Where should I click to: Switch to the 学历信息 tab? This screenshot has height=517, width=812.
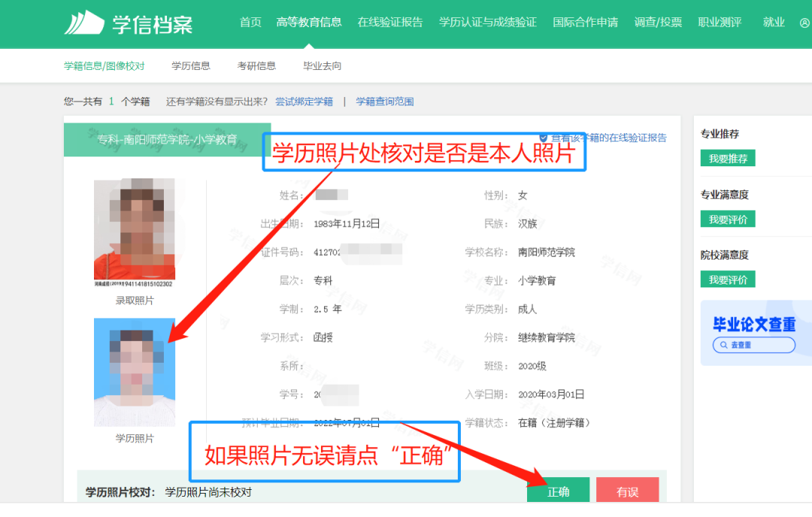pyautogui.click(x=191, y=66)
